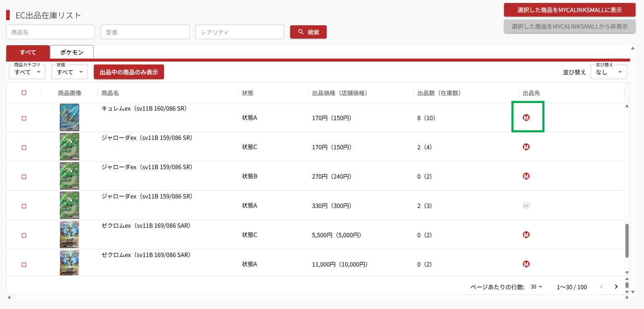Click 出品中の商品のみ表示 button
This screenshot has width=644, height=309.
129,72
